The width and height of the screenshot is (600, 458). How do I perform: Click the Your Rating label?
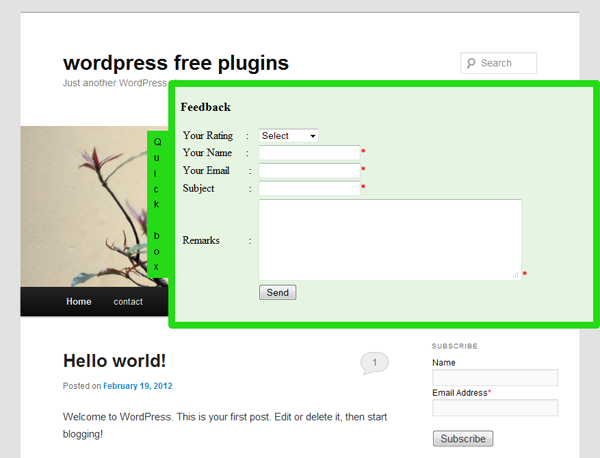pyautogui.click(x=208, y=135)
